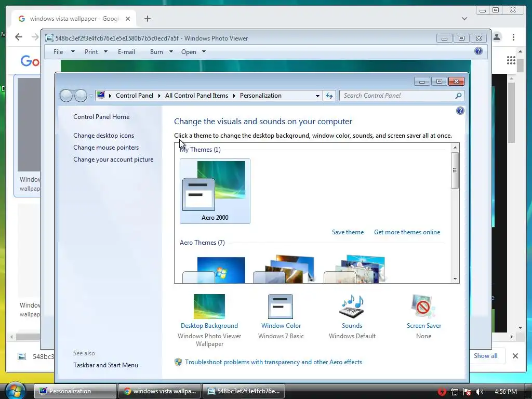Click Change mouse pointers
532x399 pixels.
point(106,147)
